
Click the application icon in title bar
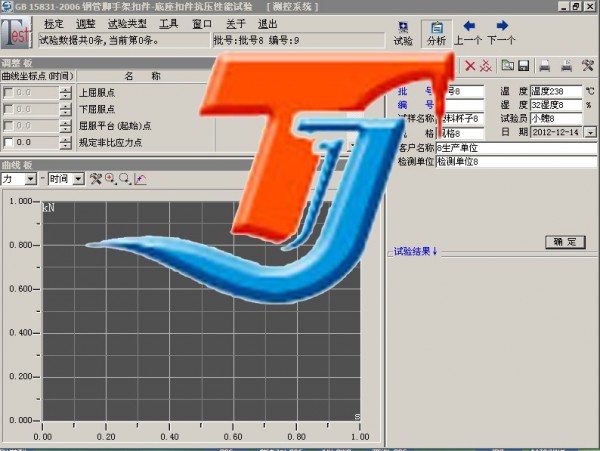[x=7, y=7]
